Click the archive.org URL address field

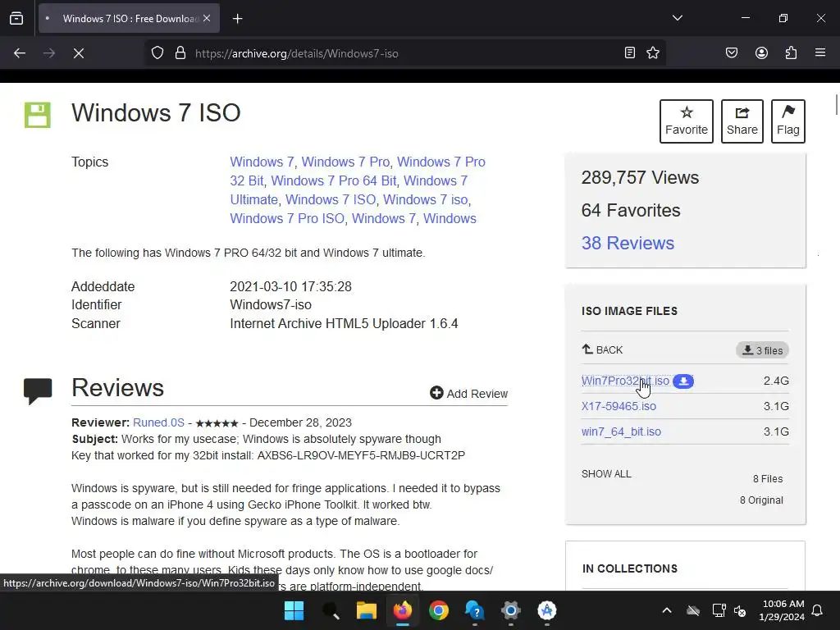(404, 53)
